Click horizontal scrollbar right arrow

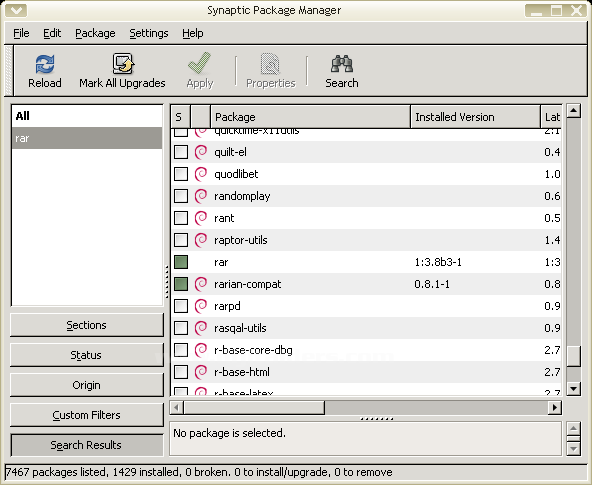pyautogui.click(x=555, y=408)
